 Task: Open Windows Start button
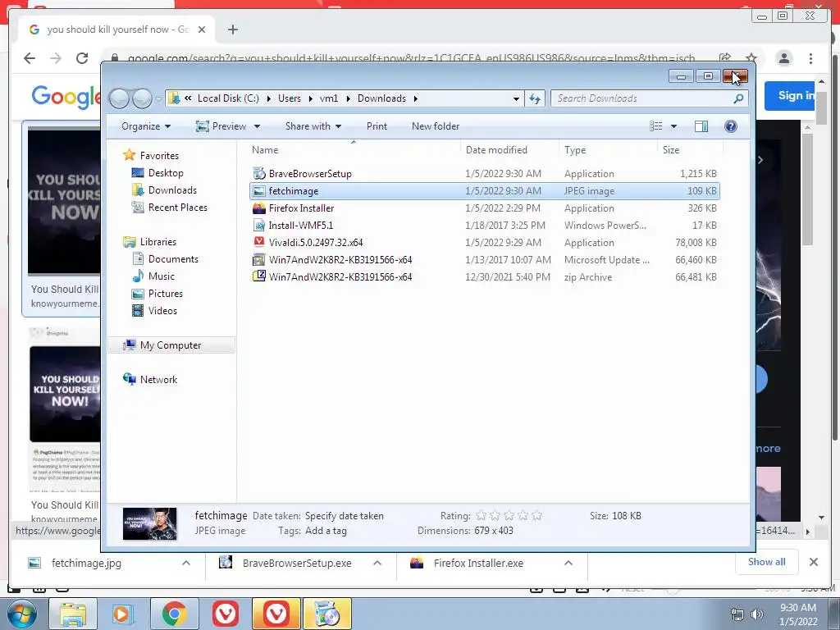point(21,614)
